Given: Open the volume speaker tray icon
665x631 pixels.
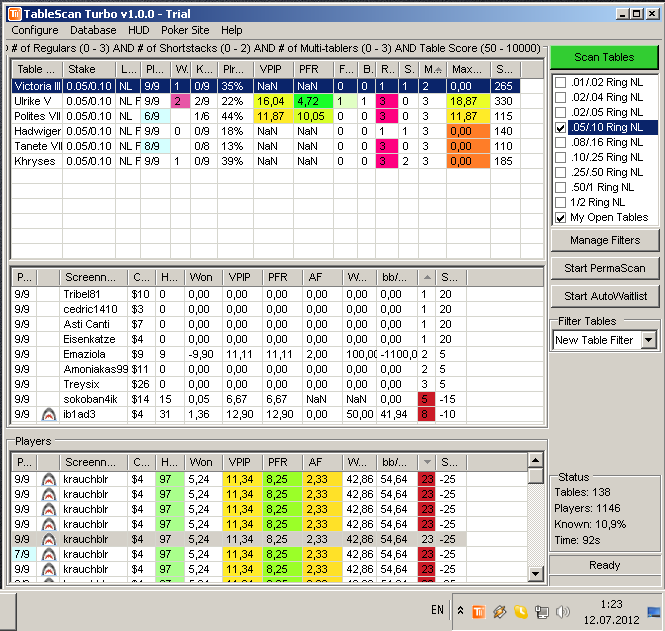Looking at the screenshot, I should coord(562,611).
